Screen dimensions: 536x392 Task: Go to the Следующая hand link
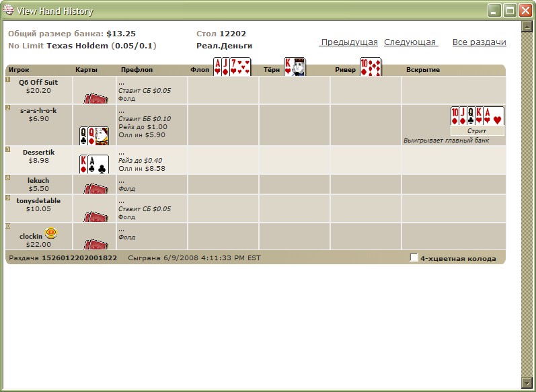click(x=410, y=42)
